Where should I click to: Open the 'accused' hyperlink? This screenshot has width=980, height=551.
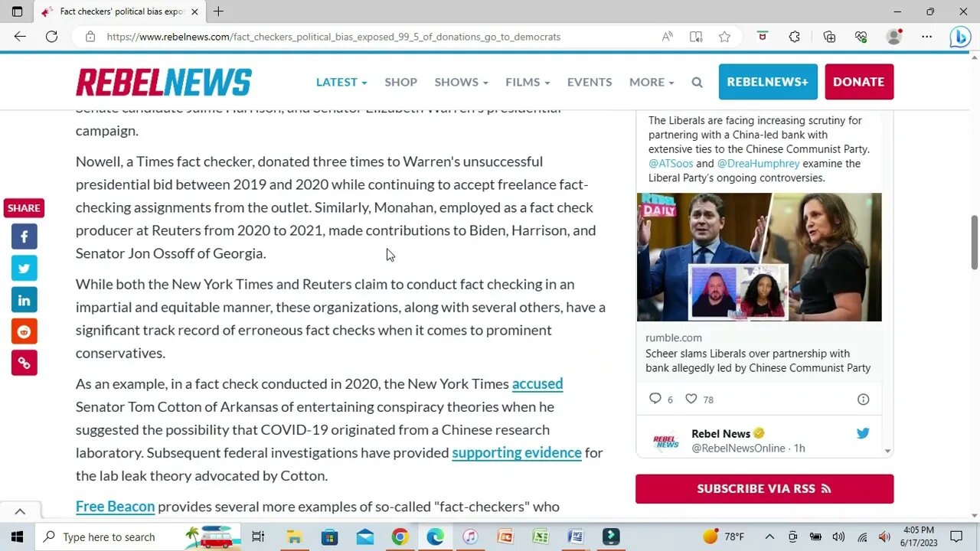[x=537, y=383]
